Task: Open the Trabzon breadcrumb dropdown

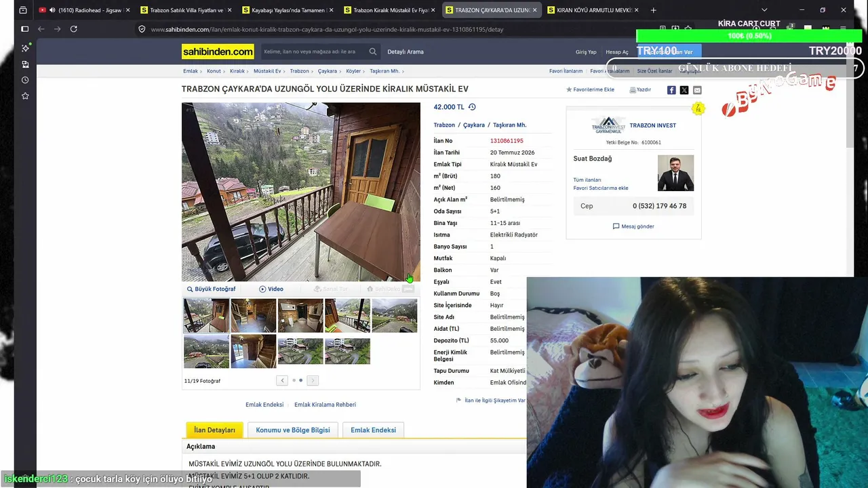Action: click(300, 71)
